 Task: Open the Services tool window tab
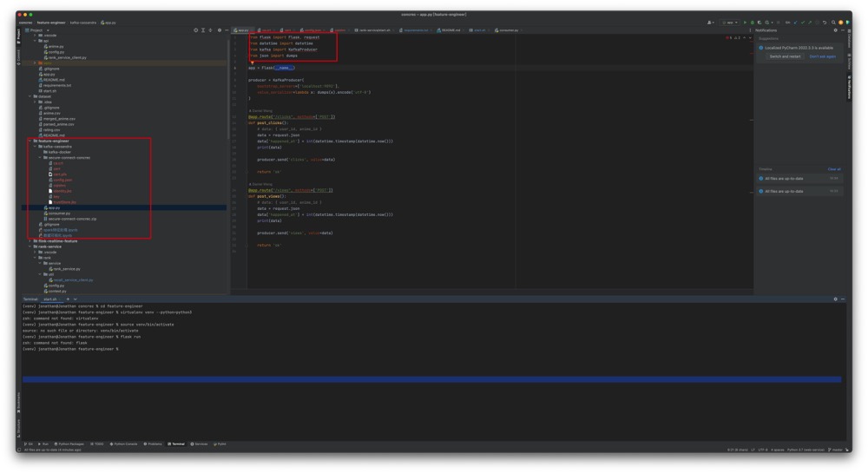pyautogui.click(x=200, y=443)
